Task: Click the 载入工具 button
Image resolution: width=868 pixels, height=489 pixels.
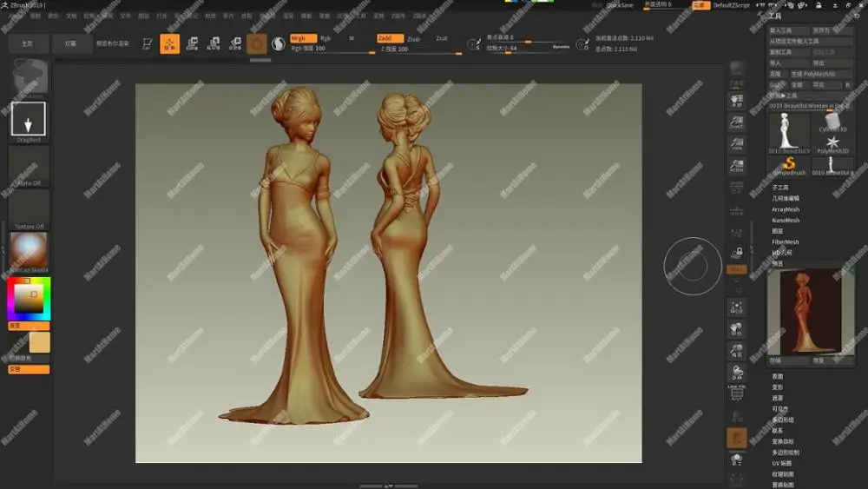Action: (x=789, y=30)
